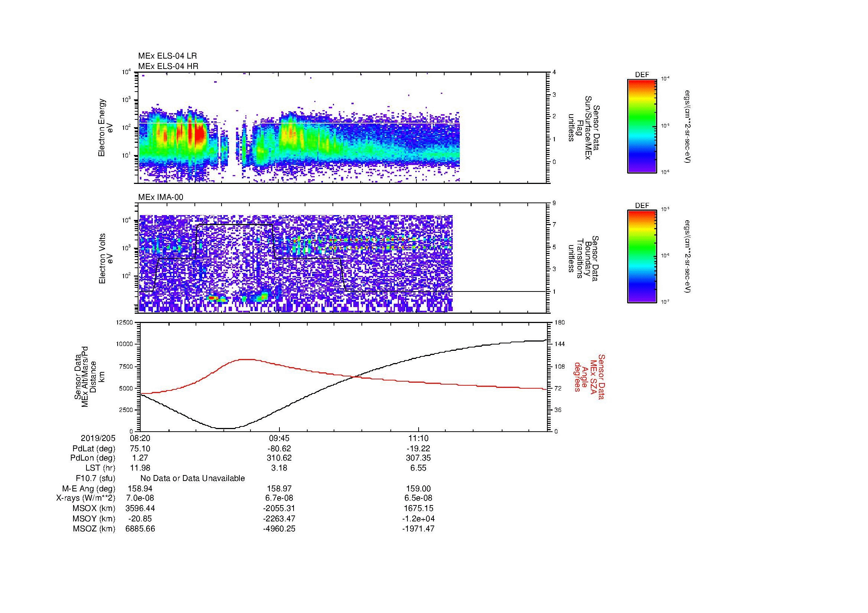Click the 144 SZA axis tick label

coord(559,344)
